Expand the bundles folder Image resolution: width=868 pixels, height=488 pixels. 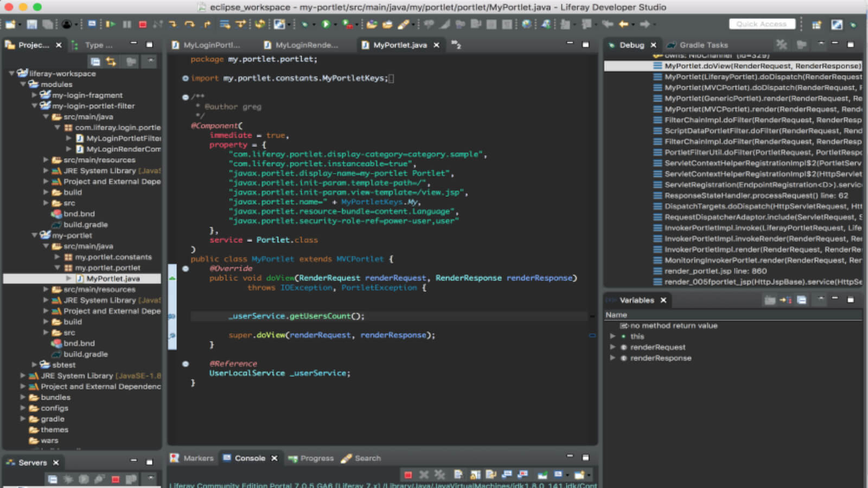(x=23, y=397)
